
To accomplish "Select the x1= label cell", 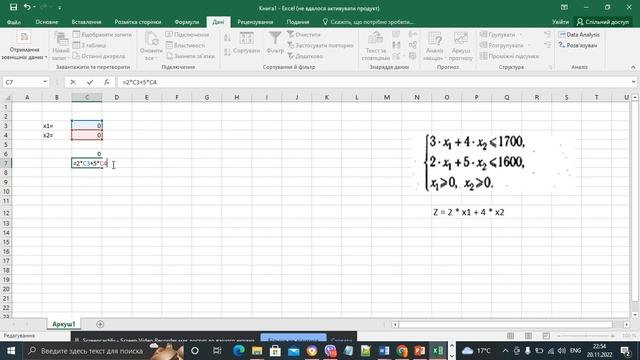I will 57,125.
